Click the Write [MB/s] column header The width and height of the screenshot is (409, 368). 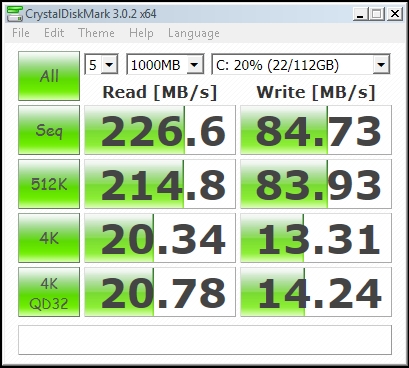[316, 92]
